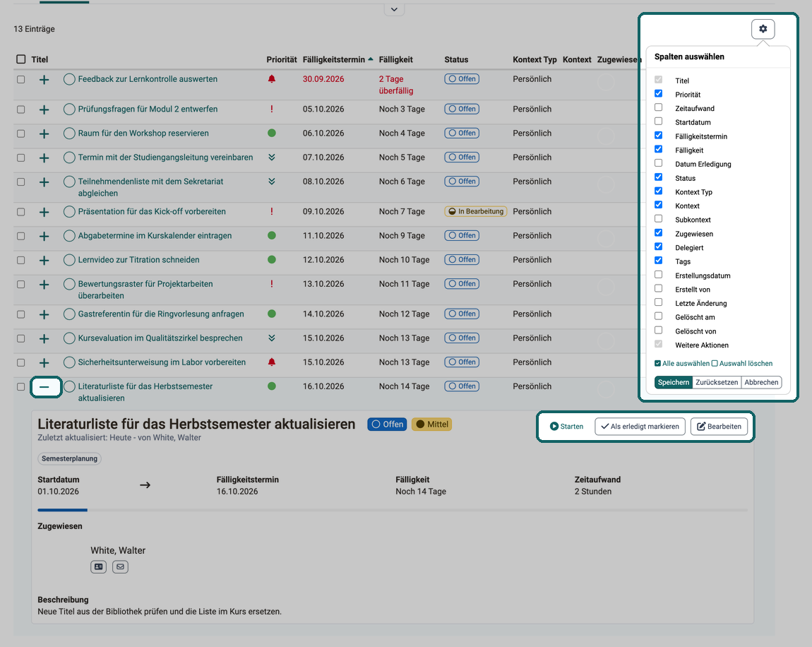Collapse the Literaturliste row details with minus
This screenshot has width=812, height=647.
(x=44, y=387)
